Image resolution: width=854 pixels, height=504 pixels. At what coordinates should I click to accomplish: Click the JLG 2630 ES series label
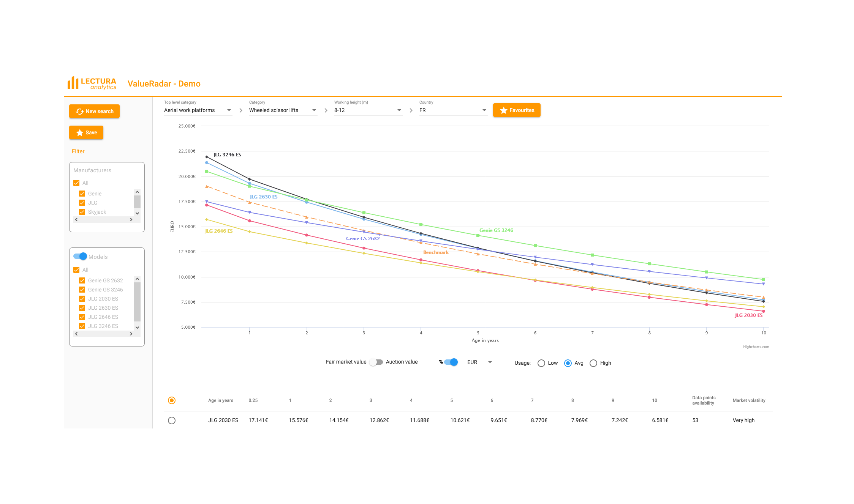(x=264, y=197)
